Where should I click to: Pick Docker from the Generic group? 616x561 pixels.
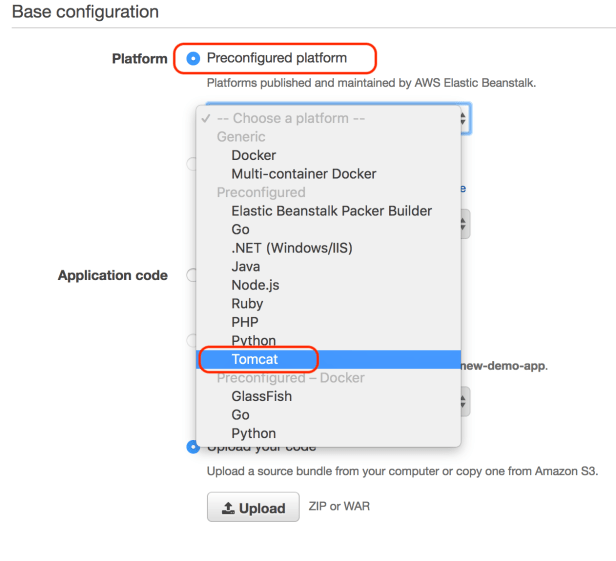coord(254,155)
